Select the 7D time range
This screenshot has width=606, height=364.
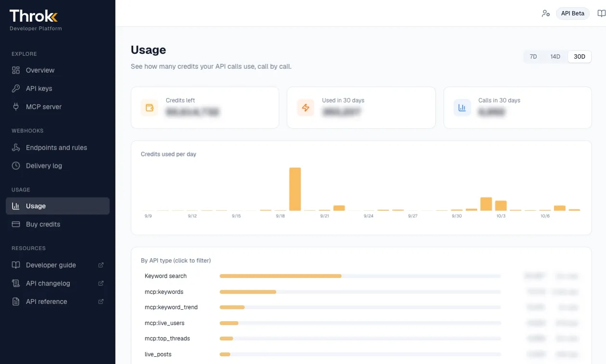tap(533, 57)
